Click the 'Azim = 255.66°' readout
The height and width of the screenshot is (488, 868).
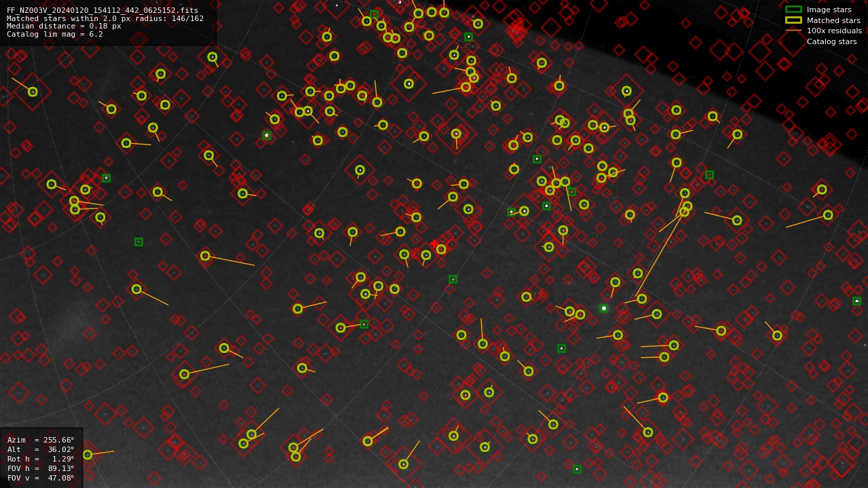(41, 440)
